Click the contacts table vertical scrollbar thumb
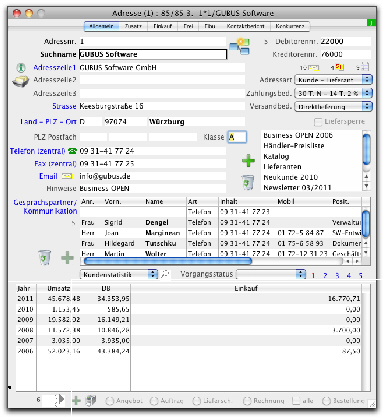 (x=366, y=223)
